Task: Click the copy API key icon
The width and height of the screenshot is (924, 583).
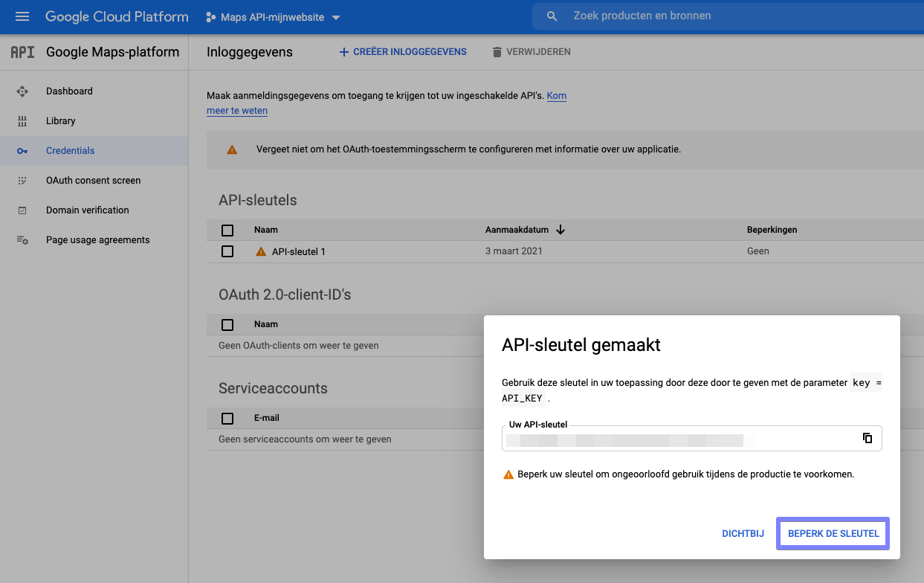Action: click(867, 438)
